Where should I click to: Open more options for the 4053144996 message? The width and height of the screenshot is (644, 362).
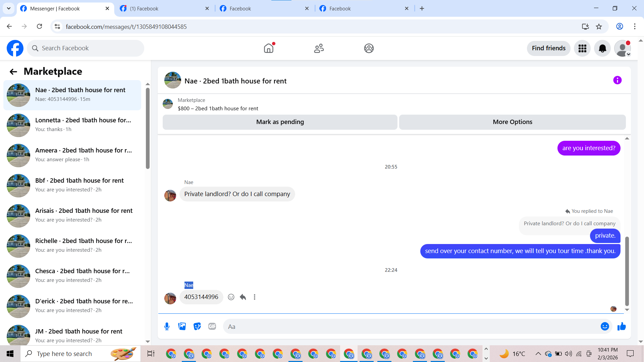coord(255,297)
